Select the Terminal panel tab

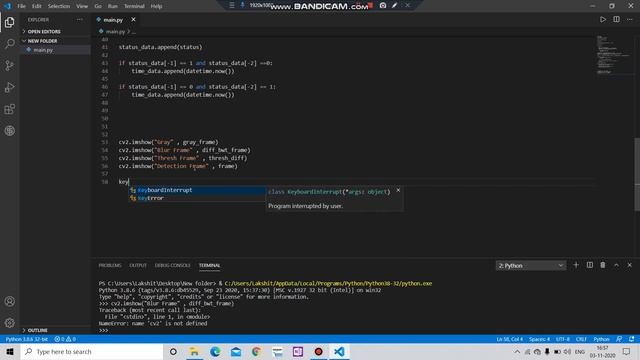pyautogui.click(x=209, y=265)
